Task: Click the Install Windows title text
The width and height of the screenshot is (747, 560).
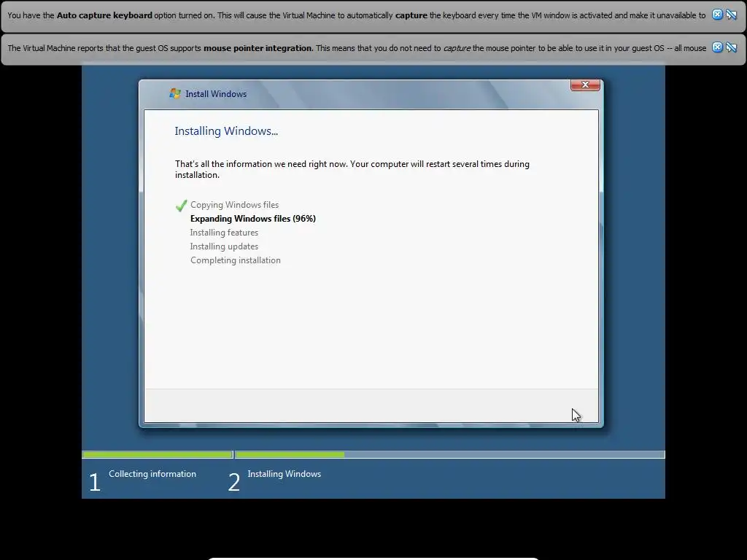Action: click(216, 94)
